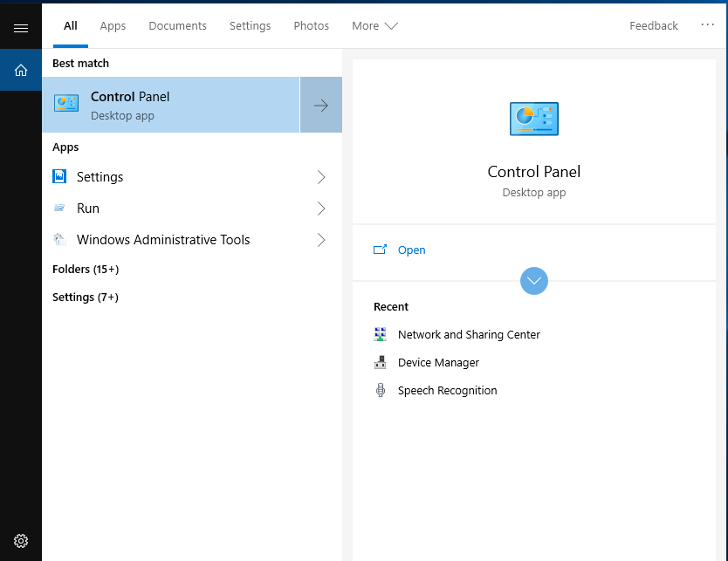
Task: Click the Feedback link
Action: click(654, 26)
